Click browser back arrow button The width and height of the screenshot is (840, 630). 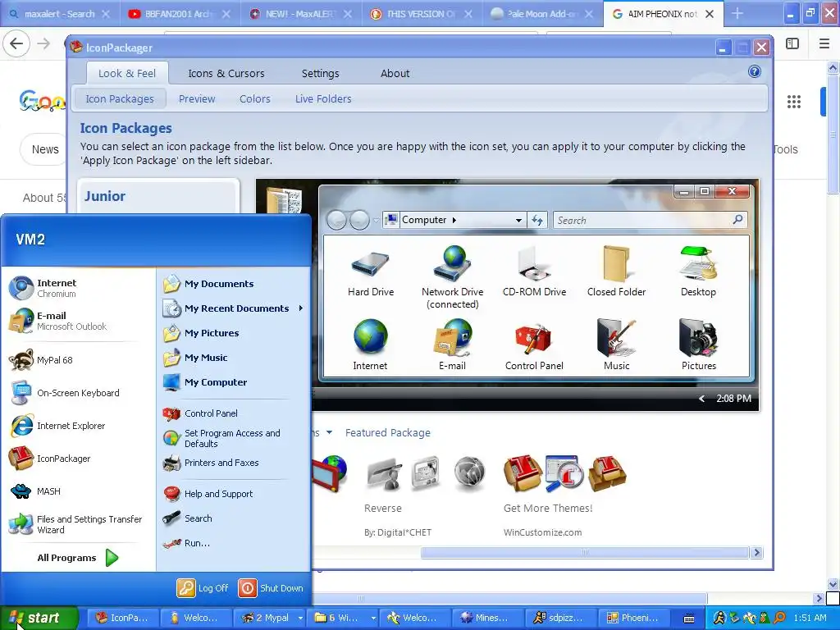(x=16, y=44)
